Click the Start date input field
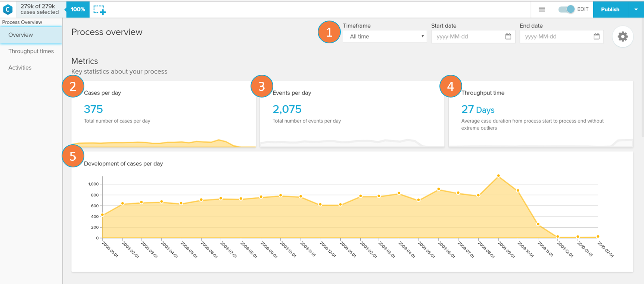644x284 pixels. pos(469,37)
